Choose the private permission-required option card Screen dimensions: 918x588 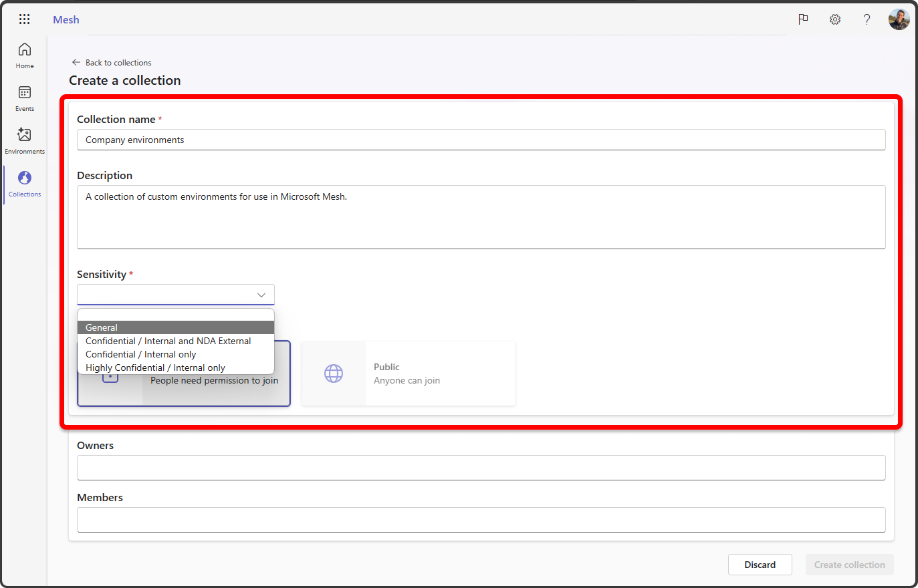(x=214, y=391)
